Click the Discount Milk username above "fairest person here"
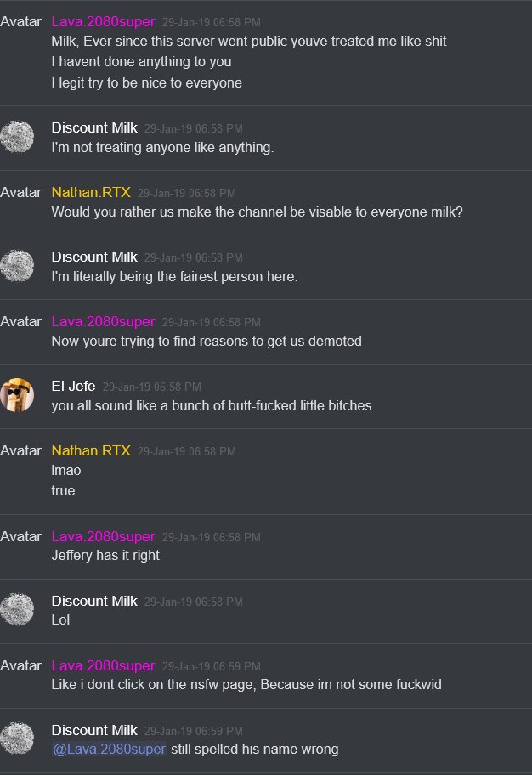 click(x=94, y=257)
